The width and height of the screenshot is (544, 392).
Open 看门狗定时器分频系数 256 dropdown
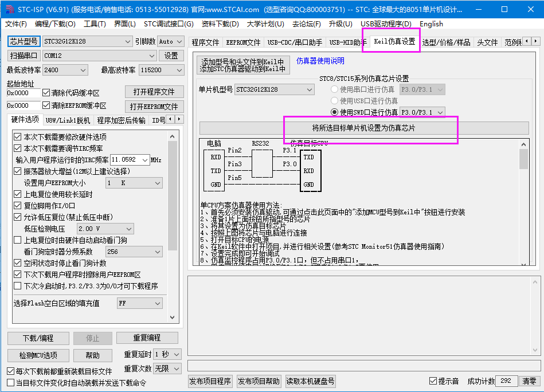(134, 252)
